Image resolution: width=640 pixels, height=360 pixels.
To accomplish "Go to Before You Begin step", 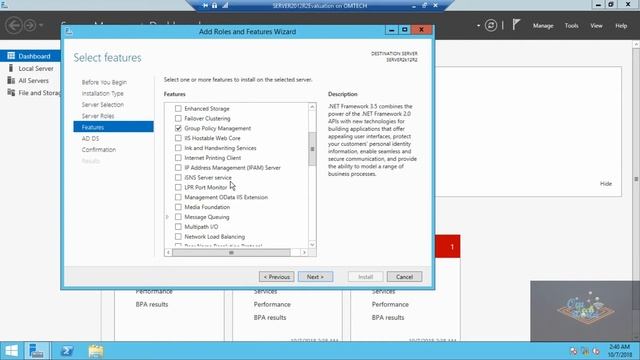I will pos(104,82).
